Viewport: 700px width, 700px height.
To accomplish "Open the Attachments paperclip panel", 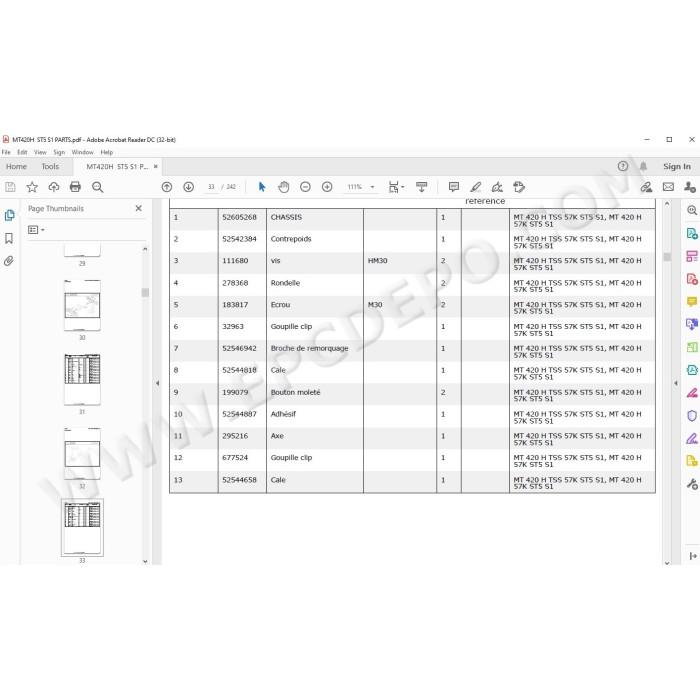I will coord(9,261).
